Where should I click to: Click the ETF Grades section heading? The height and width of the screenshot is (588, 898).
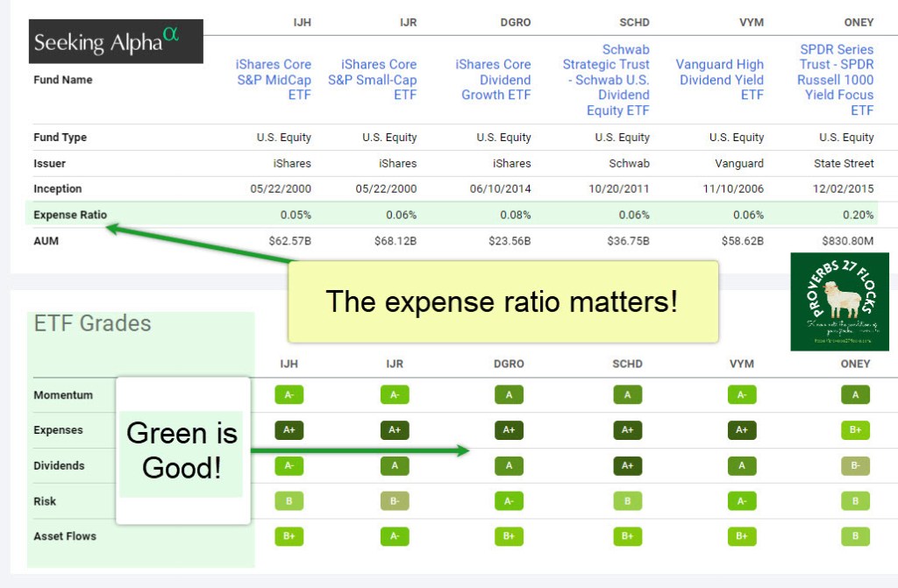92,323
